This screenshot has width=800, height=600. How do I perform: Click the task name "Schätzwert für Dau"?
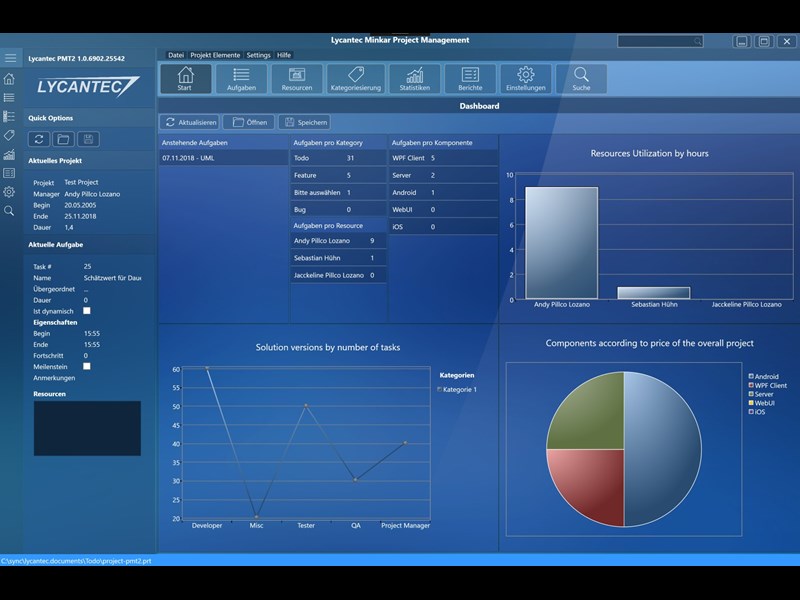tap(113, 278)
